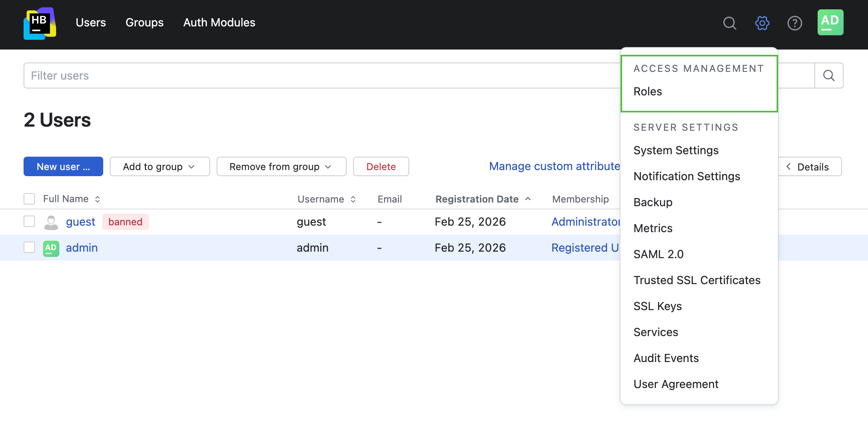Screen dimensions: 868x427
Task: Expand the Remove from group dropdown
Action: pos(281,167)
